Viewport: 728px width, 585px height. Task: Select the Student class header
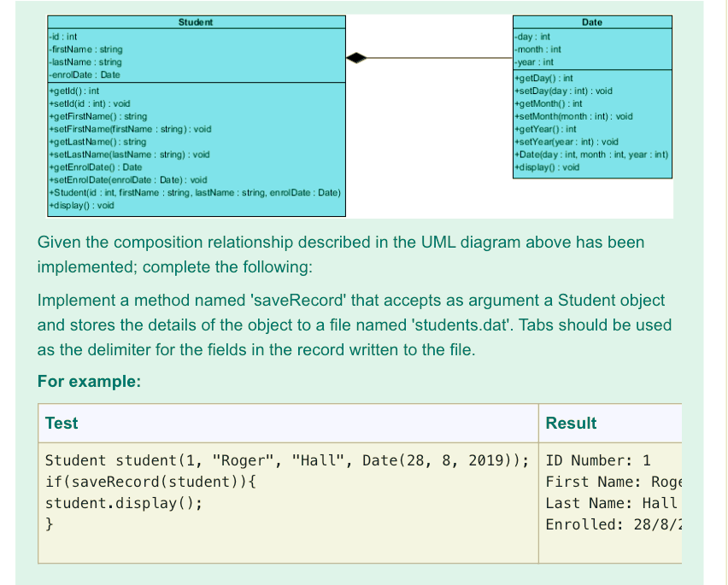pyautogui.click(x=195, y=22)
